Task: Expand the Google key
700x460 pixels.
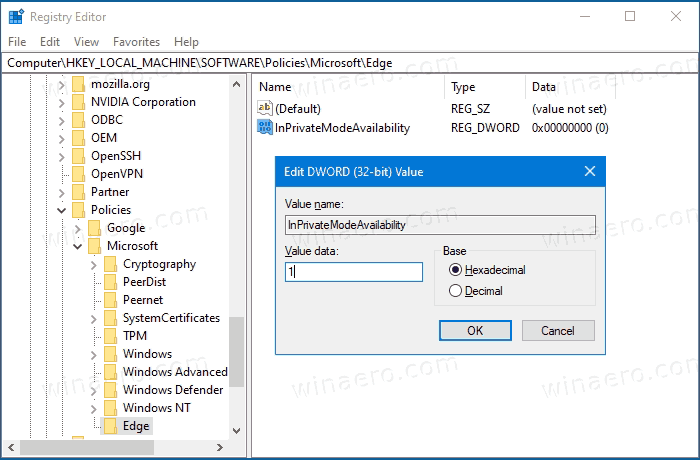Action: tap(78, 229)
